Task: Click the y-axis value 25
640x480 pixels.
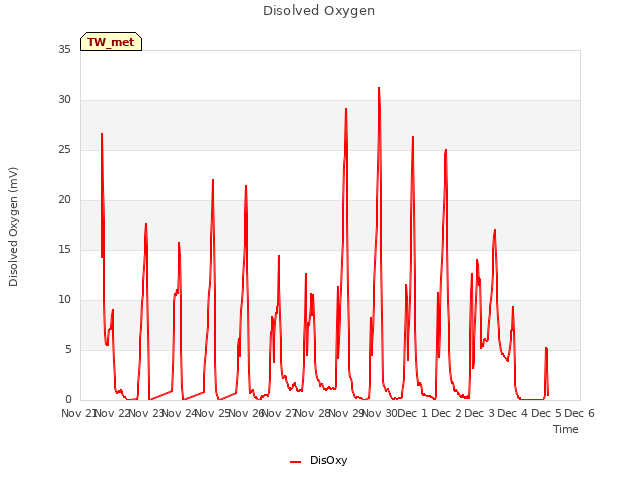Action: 64,149
